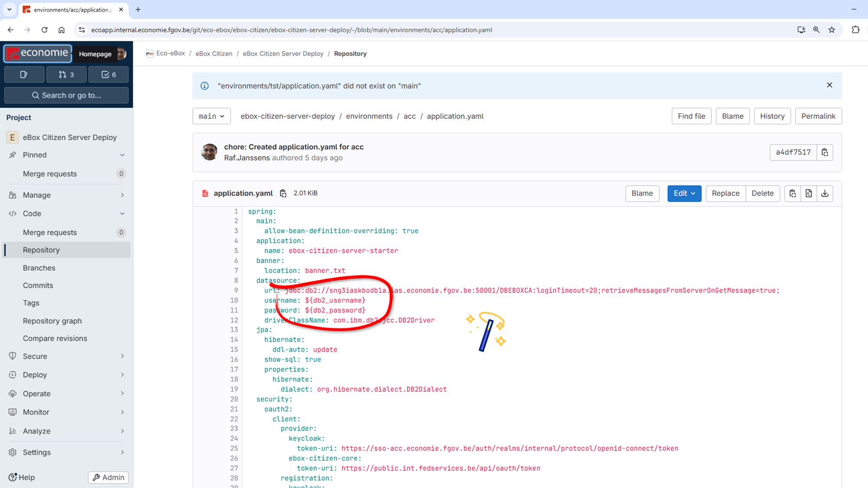Screen dimensions: 868x488
Task: Dismiss the info alert banner
Action: [x=829, y=85]
